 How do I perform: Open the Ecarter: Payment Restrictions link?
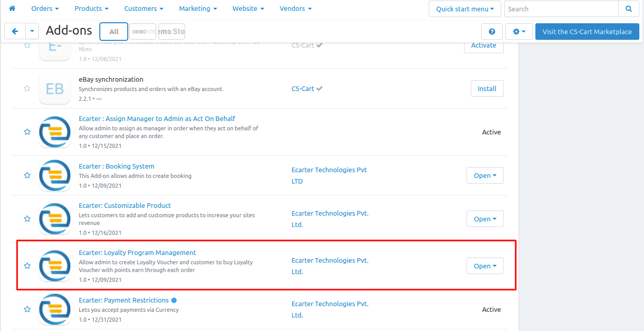pyautogui.click(x=124, y=300)
